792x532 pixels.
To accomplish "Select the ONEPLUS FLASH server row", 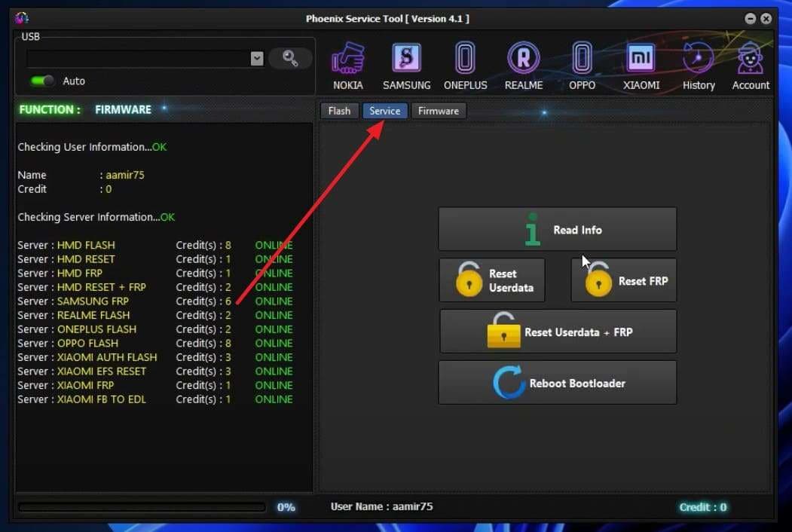I will pyautogui.click(x=155, y=329).
